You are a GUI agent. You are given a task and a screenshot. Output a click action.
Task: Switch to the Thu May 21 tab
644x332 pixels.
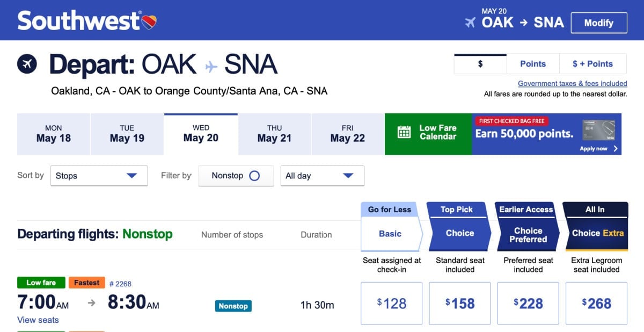[274, 133]
